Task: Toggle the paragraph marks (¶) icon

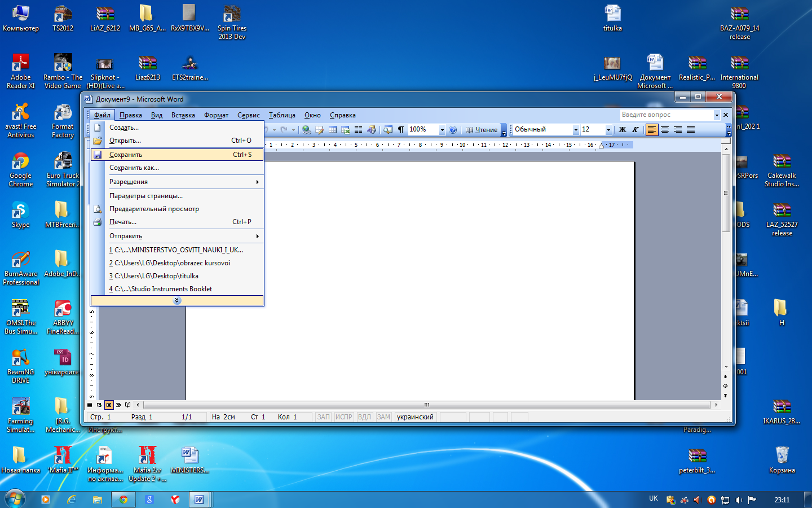Action: [x=401, y=130]
